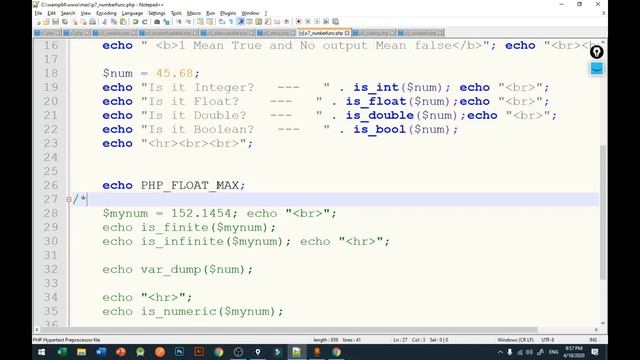
Task: Open Word from the taskbar
Action: [101, 352]
